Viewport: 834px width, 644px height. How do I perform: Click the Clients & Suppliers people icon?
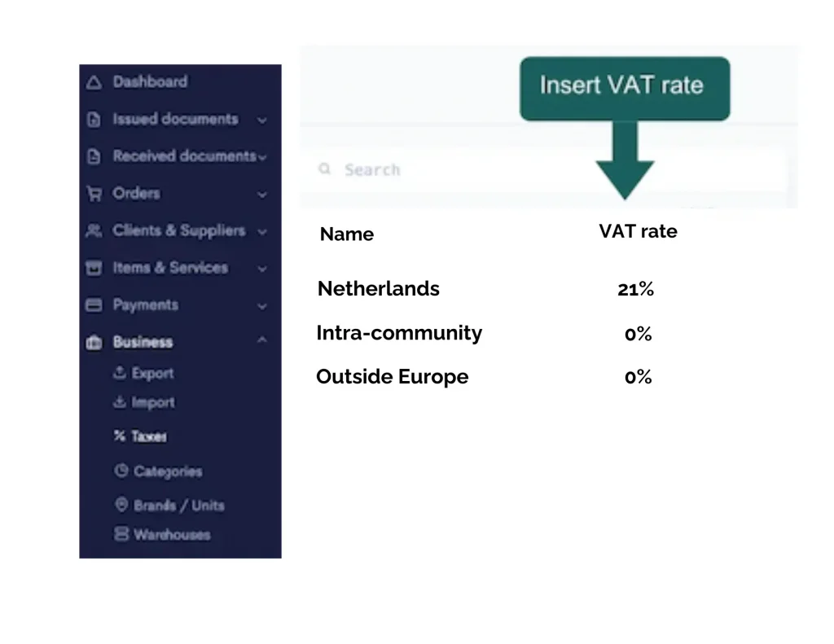(94, 230)
